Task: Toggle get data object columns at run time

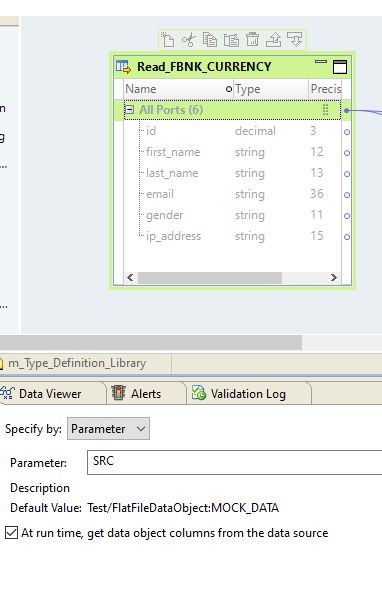Action: [x=11, y=533]
